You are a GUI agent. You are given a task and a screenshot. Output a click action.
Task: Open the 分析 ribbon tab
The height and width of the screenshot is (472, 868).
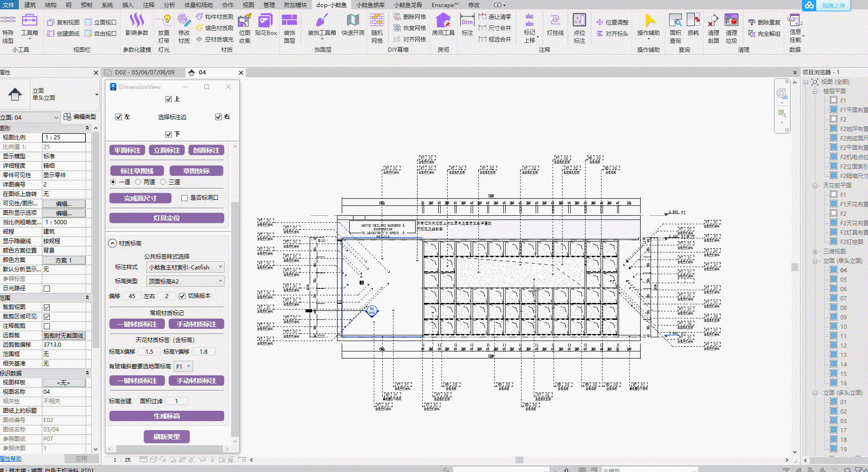169,5
